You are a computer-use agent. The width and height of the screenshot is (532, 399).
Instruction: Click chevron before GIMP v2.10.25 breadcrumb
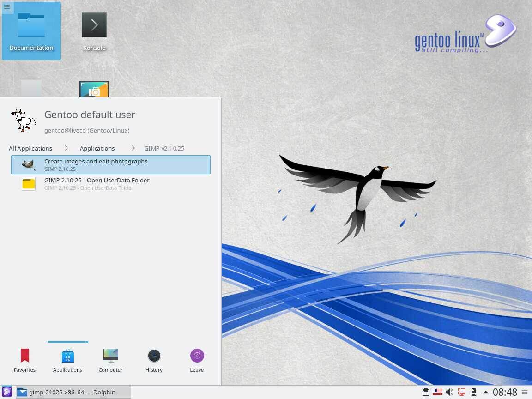pos(133,148)
